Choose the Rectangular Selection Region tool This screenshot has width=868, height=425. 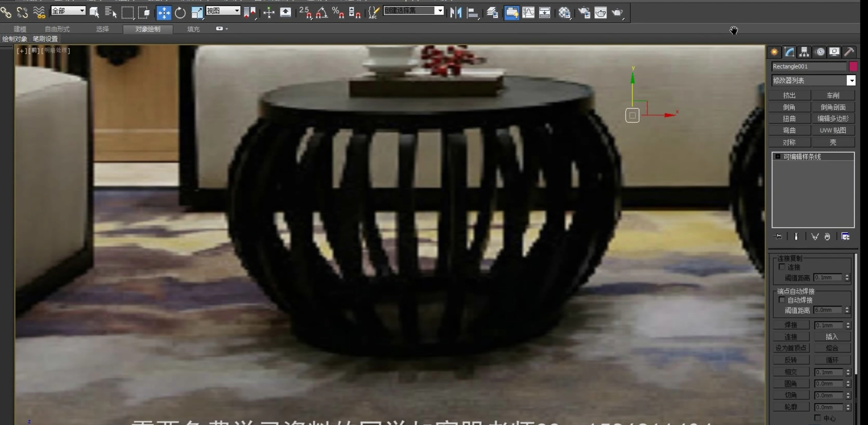[128, 13]
